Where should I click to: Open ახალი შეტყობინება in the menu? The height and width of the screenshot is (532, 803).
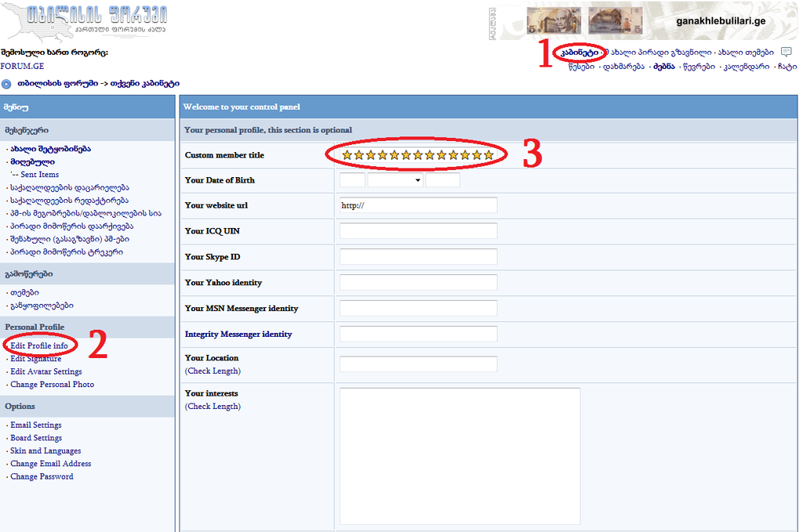point(51,149)
